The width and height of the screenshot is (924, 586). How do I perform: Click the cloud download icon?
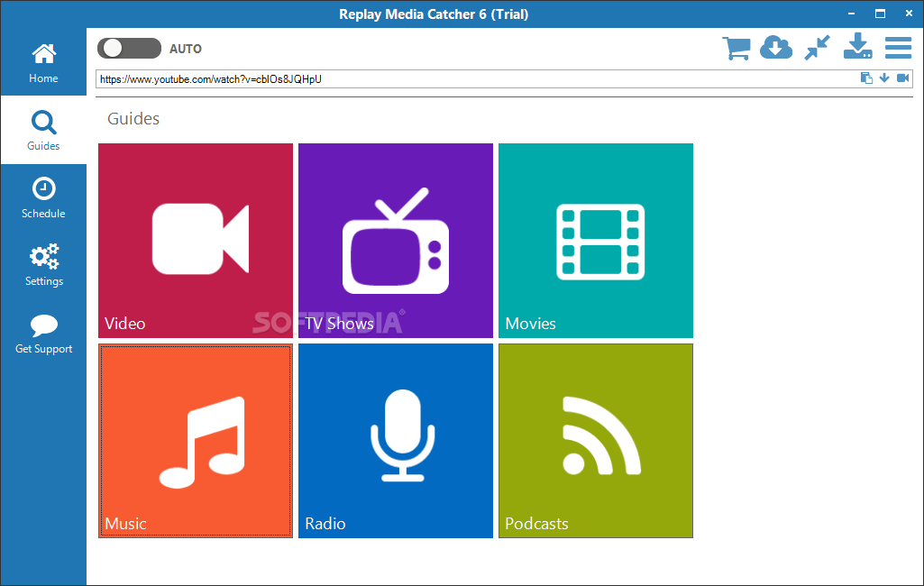[x=776, y=47]
